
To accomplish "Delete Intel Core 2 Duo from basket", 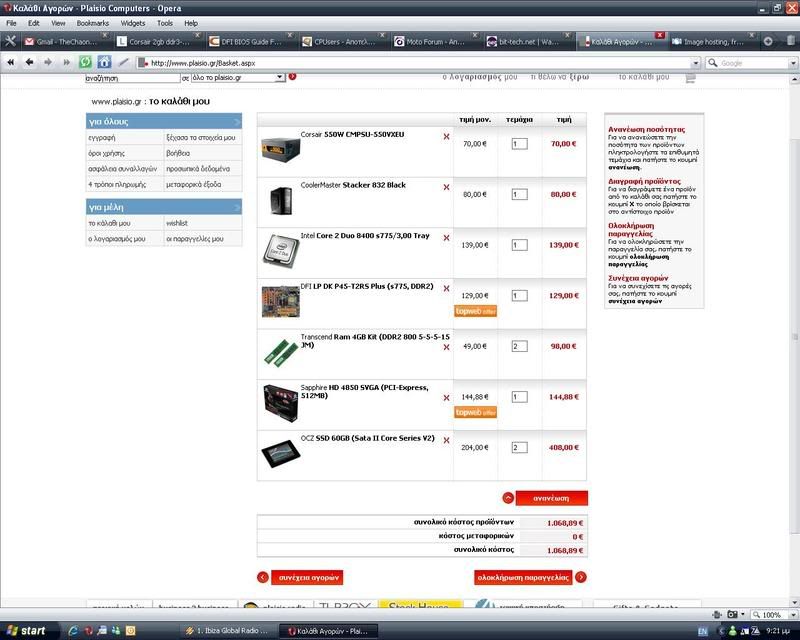I will click(446, 238).
